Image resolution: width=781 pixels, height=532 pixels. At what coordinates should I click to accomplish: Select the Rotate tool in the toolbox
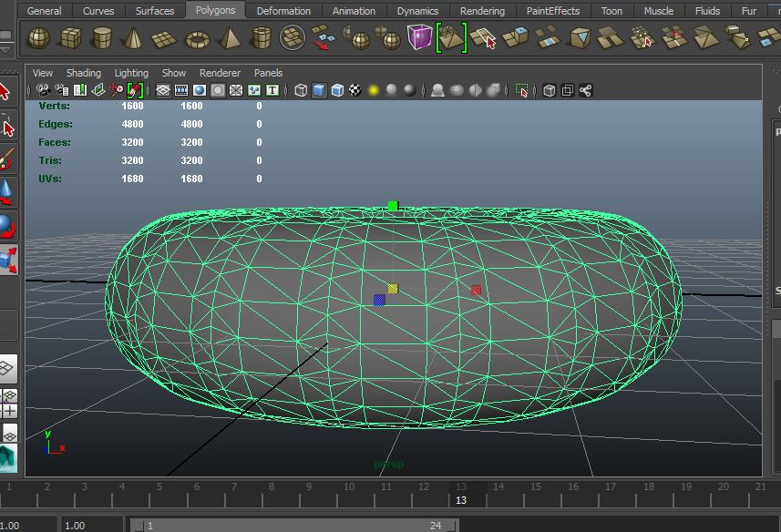[6, 225]
